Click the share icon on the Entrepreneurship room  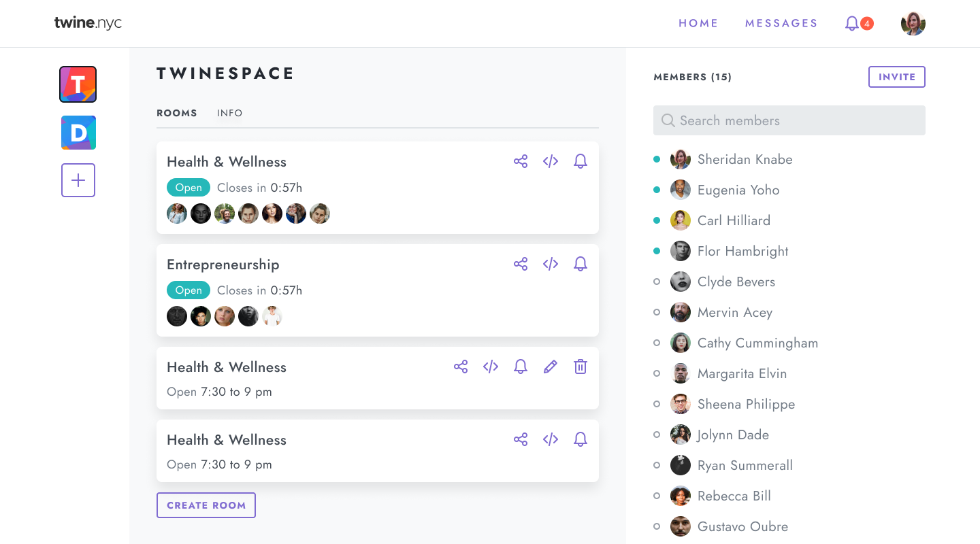(521, 264)
